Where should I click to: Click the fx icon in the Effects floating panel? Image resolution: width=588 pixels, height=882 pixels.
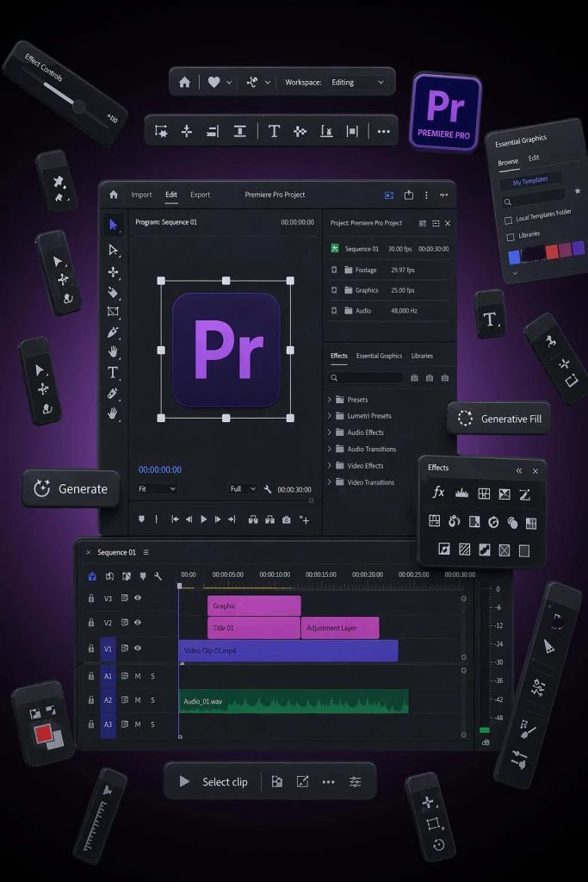coord(438,493)
